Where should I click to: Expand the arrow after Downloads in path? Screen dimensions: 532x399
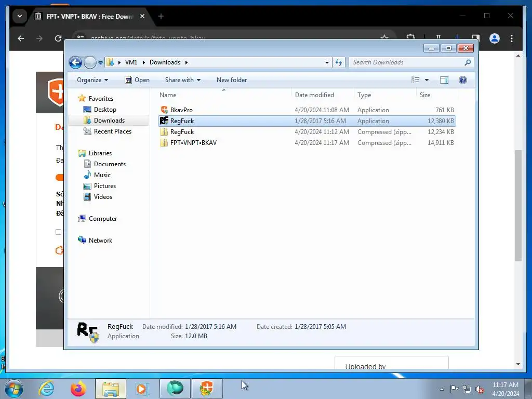click(x=187, y=62)
